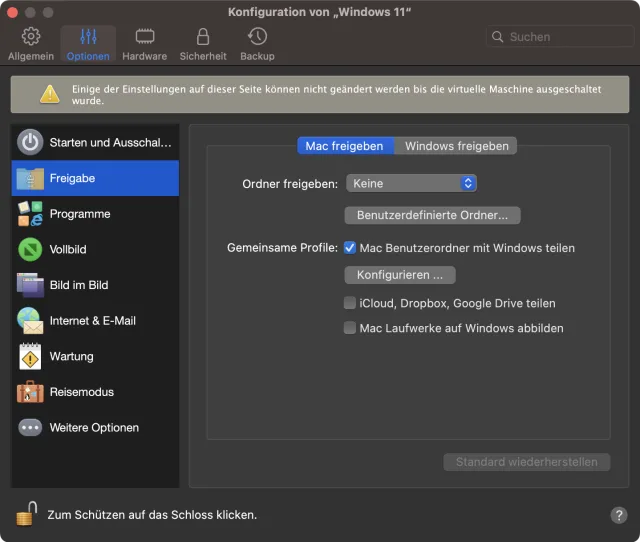
Task: Expand the Ordner freigeben dropdown
Action: point(411,183)
